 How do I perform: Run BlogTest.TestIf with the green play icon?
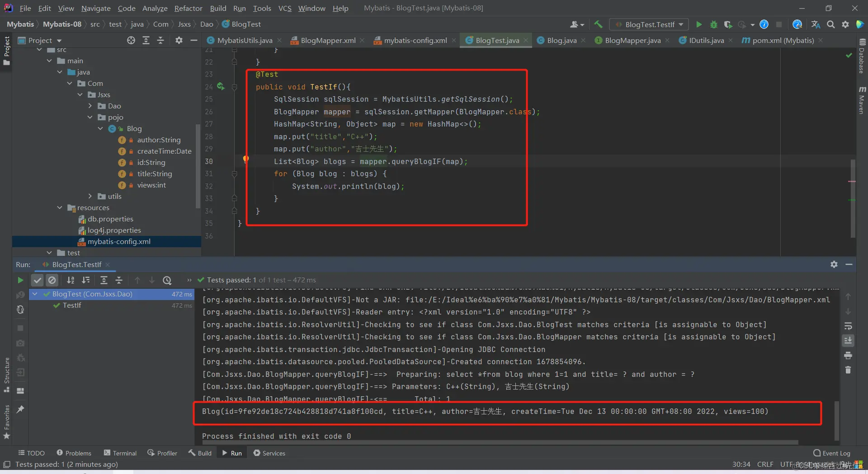(699, 24)
